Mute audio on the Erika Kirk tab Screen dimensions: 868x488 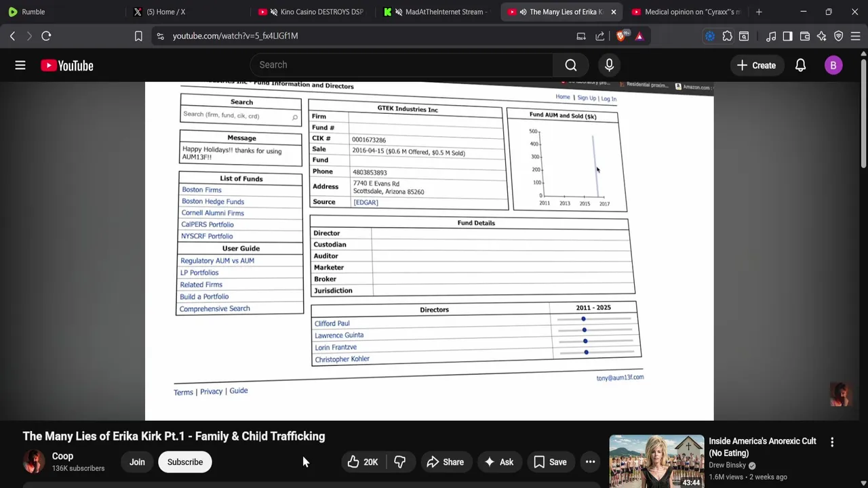pos(523,12)
